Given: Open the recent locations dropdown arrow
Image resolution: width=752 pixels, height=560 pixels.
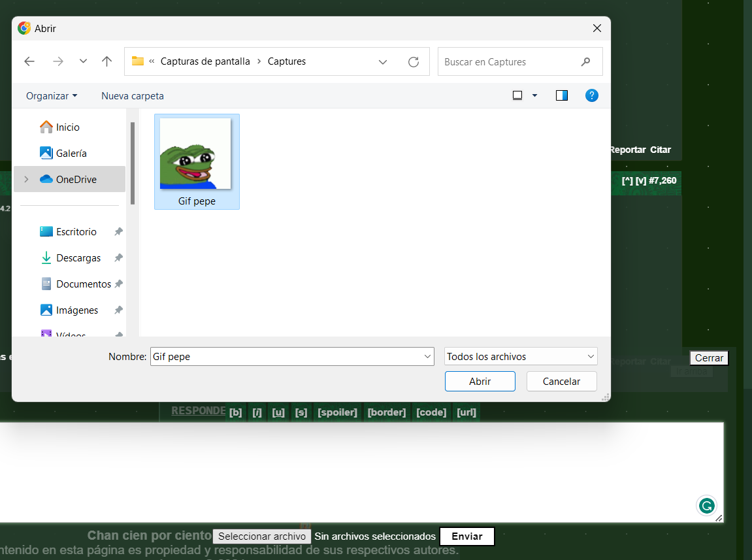Looking at the screenshot, I should [x=83, y=61].
